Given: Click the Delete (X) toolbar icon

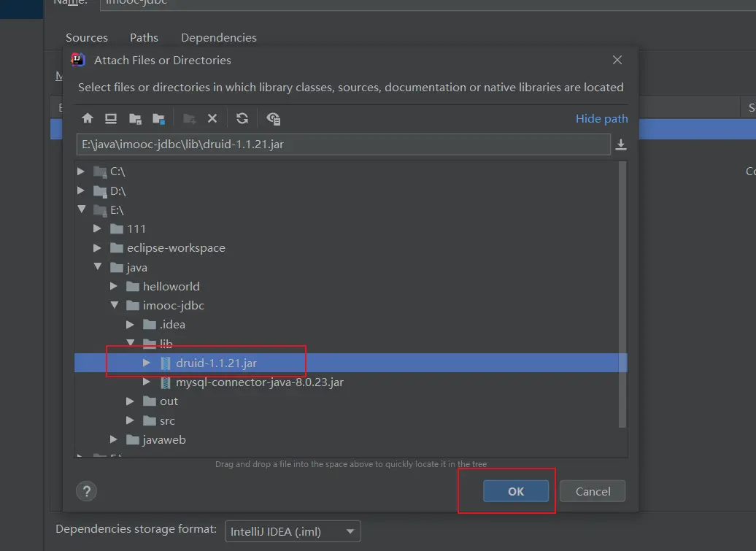Looking at the screenshot, I should click(x=212, y=118).
